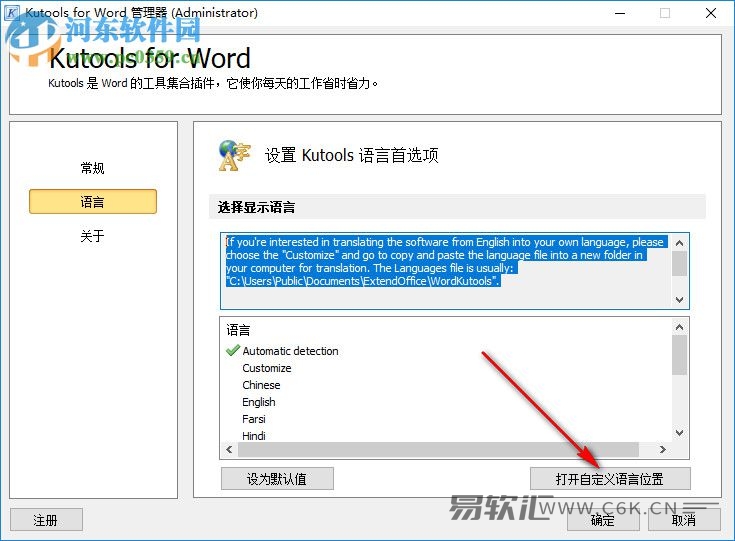The height and width of the screenshot is (541, 735).
Task: Click 打开自定义语言位置 button
Action: pyautogui.click(x=610, y=479)
